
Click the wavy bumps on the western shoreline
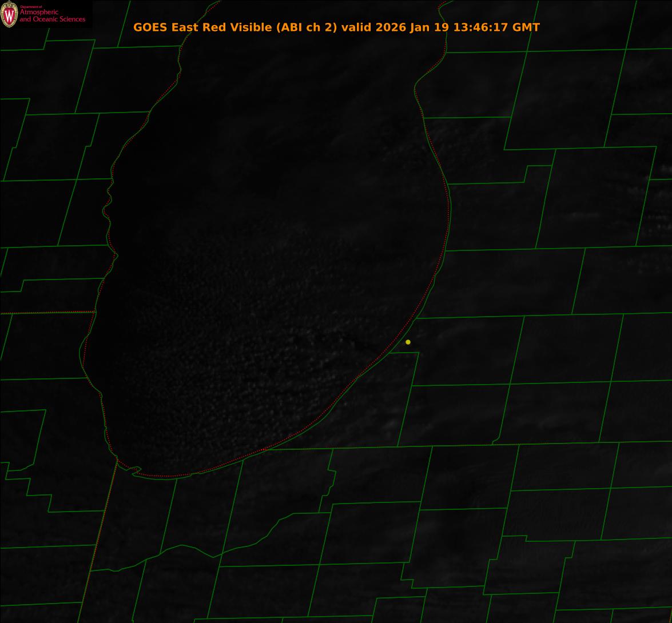[x=108, y=206]
